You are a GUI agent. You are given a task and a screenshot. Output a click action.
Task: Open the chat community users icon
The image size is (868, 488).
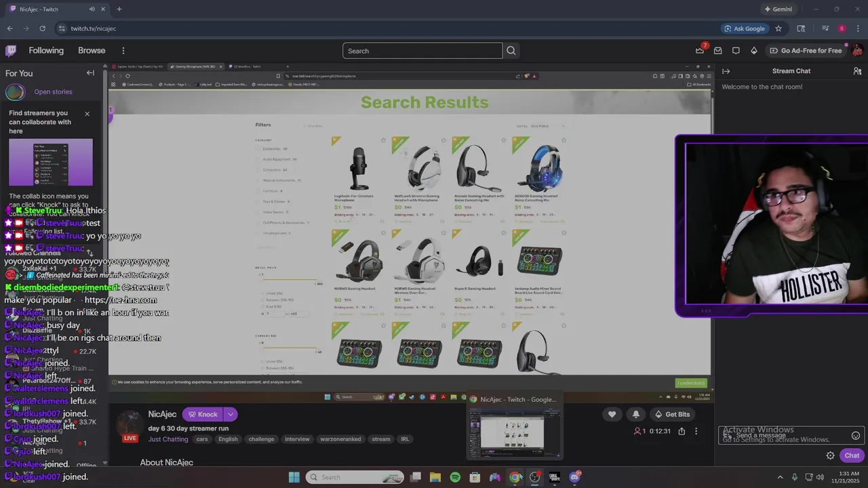[857, 71]
